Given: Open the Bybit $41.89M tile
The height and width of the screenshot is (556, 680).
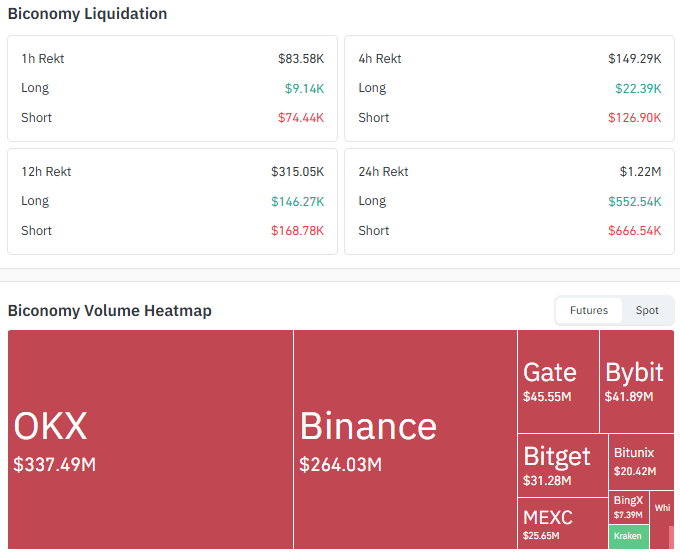Looking at the screenshot, I should tap(637, 381).
